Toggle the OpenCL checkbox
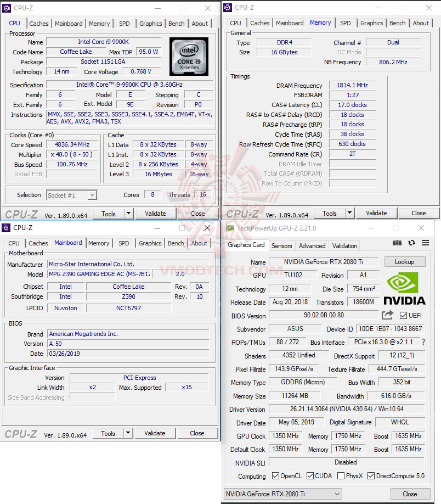Image resolution: width=441 pixels, height=504 pixels. pyautogui.click(x=275, y=475)
